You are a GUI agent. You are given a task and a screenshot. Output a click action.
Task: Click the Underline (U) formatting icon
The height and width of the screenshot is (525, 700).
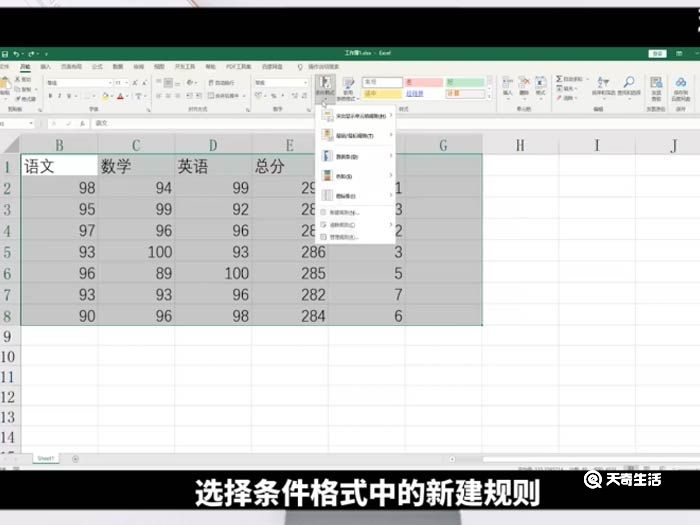[69, 96]
